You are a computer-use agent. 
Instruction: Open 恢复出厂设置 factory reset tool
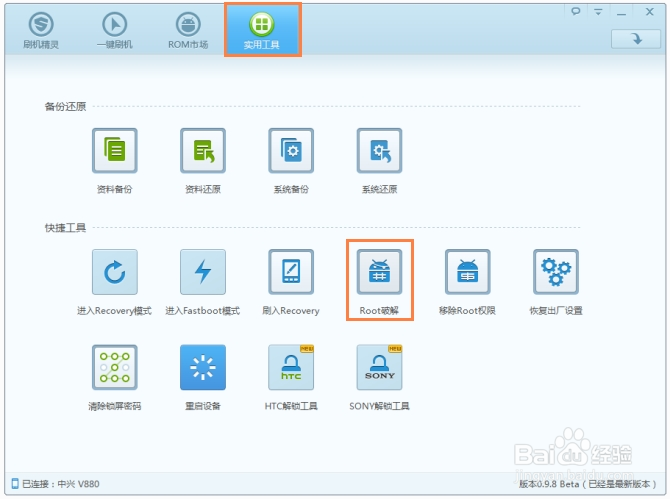(x=556, y=272)
